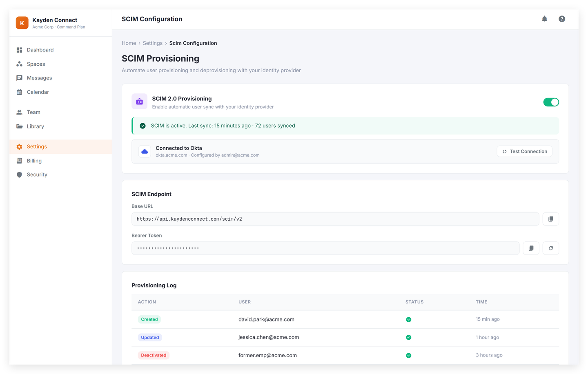
Task: Click the Billing receipt icon in sidebar
Action: pyautogui.click(x=19, y=161)
